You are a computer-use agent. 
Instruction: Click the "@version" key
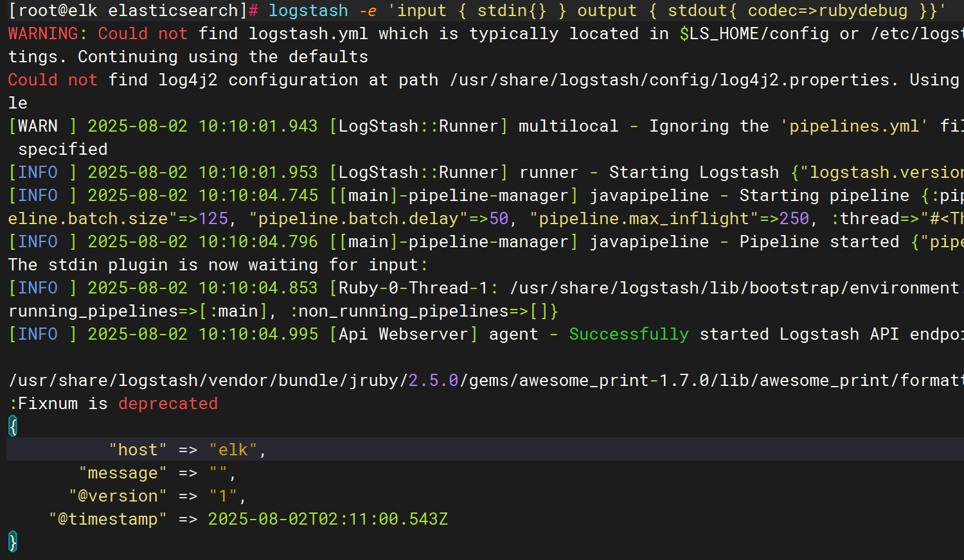click(118, 496)
